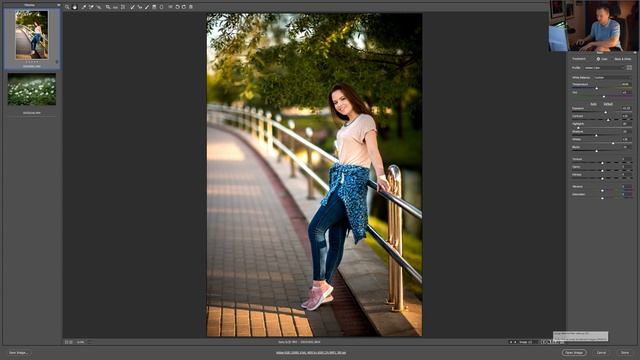Select the White Balance eyedropper tool
640x360 pixels.
[83, 7]
